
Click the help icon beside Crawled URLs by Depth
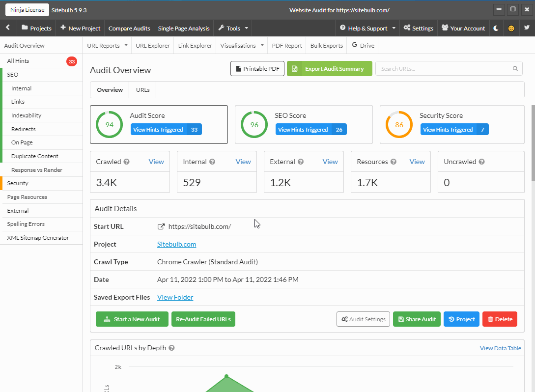coord(171,348)
